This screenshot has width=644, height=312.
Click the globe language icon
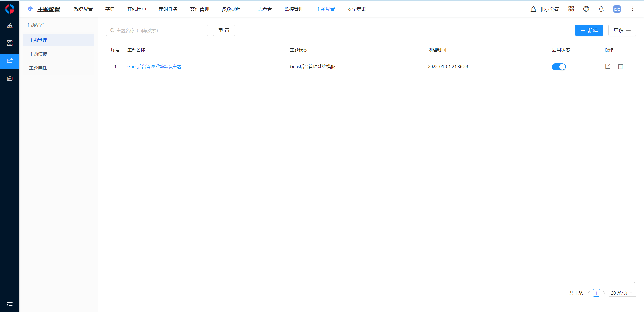click(586, 9)
